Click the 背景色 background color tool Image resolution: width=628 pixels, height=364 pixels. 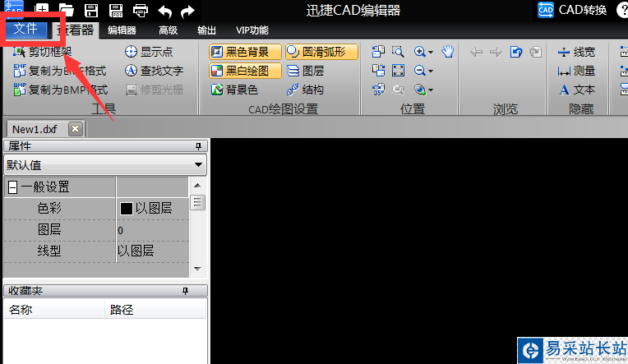234,90
